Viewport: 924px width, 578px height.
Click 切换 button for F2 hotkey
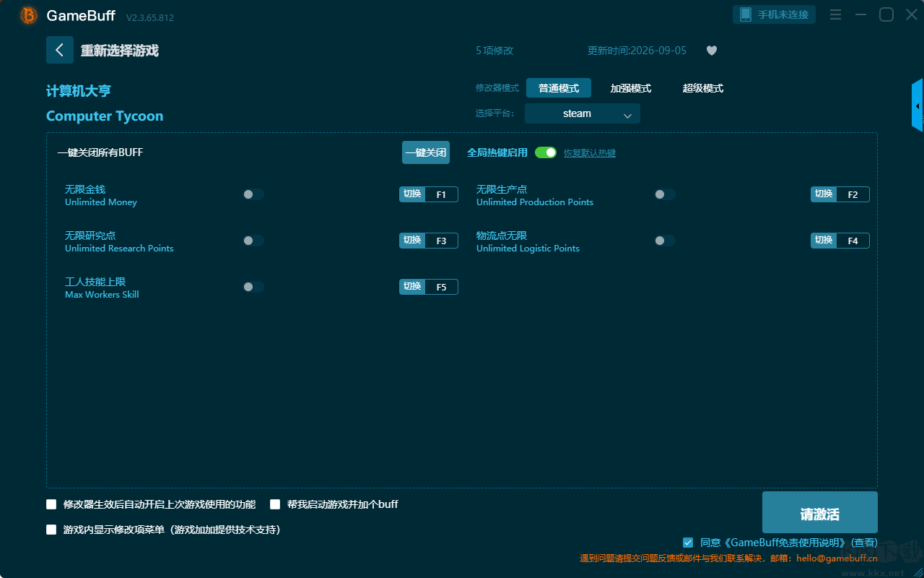[824, 194]
